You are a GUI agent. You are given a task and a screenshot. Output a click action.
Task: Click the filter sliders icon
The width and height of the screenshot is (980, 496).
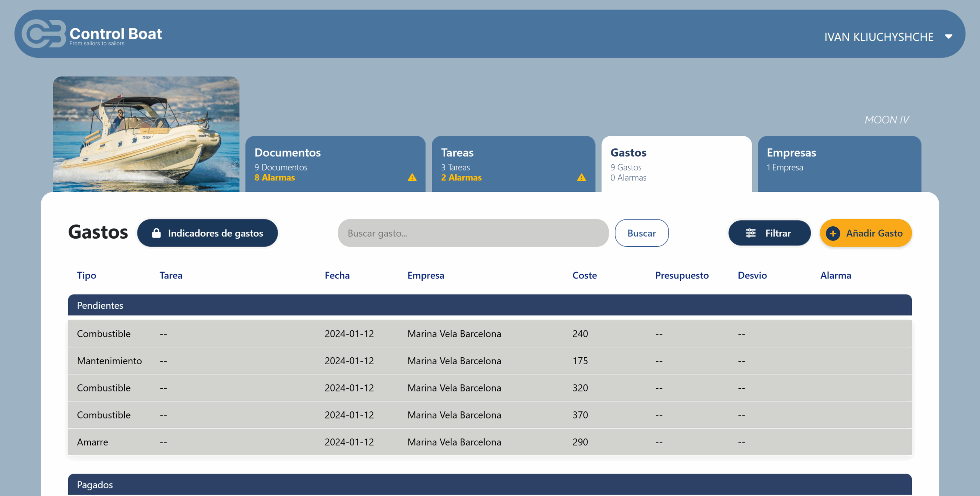[x=750, y=233]
